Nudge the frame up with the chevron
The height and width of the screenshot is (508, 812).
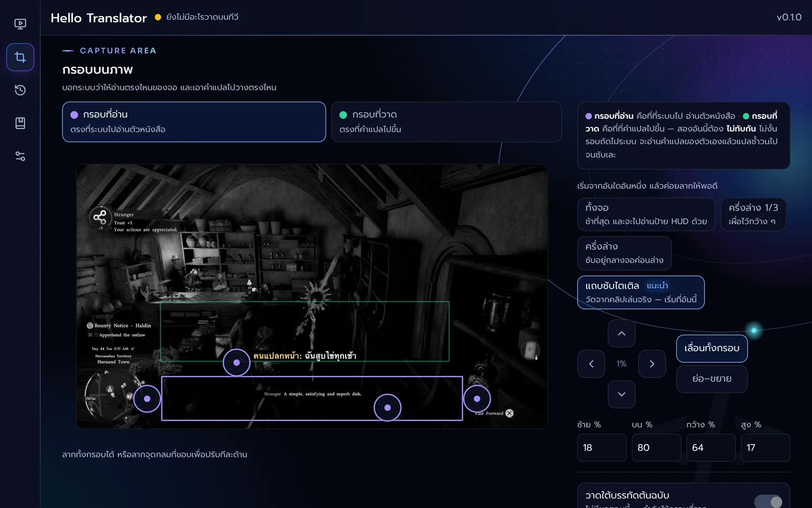(622, 333)
